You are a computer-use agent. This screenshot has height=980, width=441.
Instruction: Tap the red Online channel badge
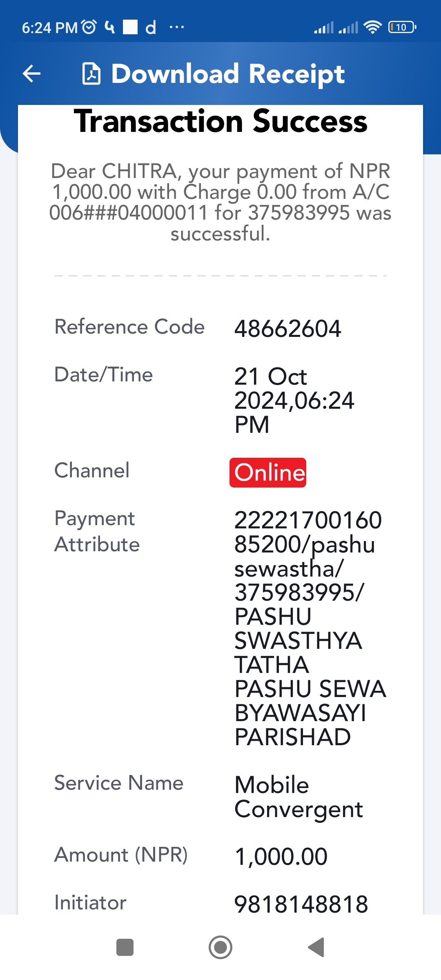[x=268, y=472]
